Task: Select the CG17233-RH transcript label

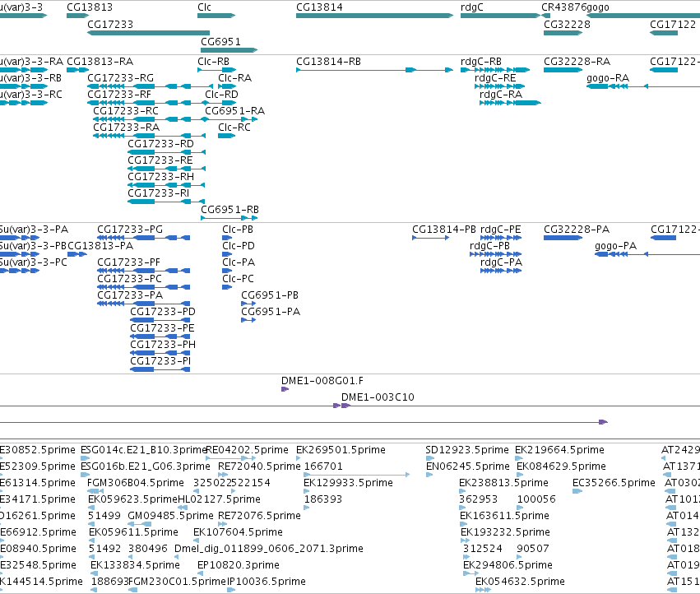Action: [160, 177]
